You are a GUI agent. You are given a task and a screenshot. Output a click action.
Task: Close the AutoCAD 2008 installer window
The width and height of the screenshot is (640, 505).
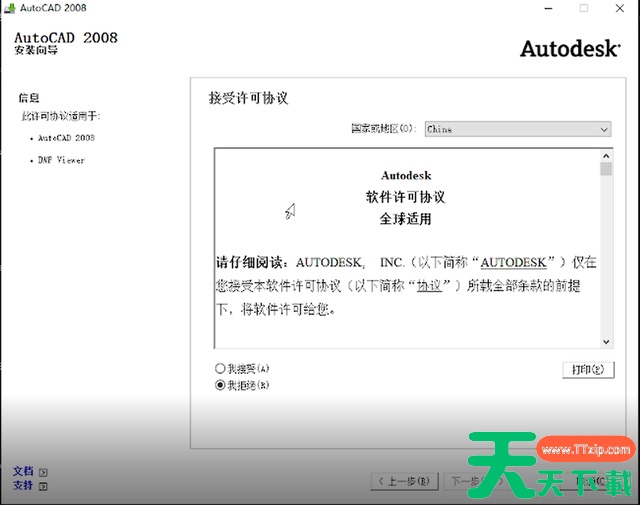[620, 8]
